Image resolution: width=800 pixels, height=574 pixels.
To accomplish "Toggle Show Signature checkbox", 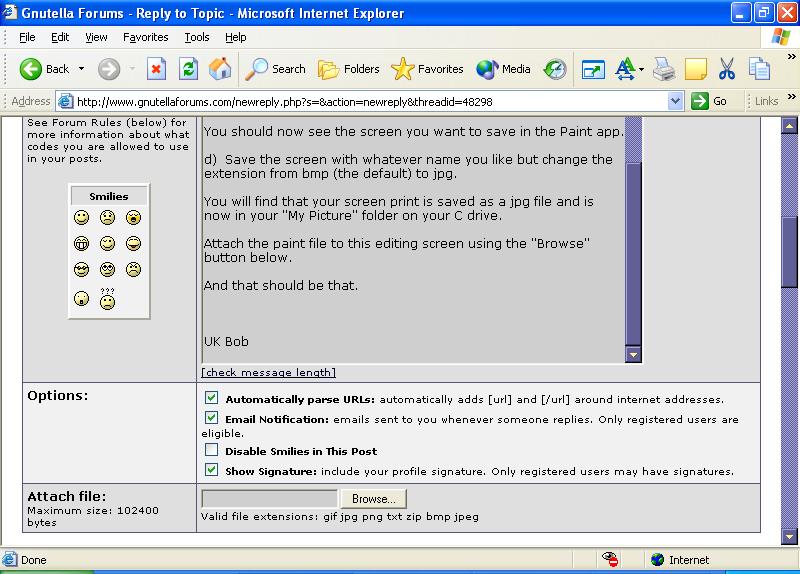I will [x=211, y=469].
